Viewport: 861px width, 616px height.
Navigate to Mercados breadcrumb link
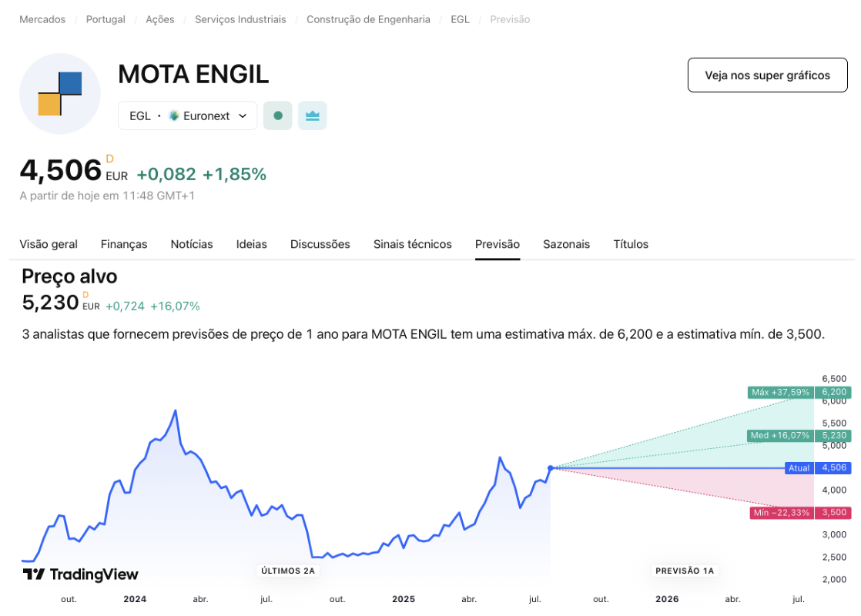pyautogui.click(x=42, y=19)
